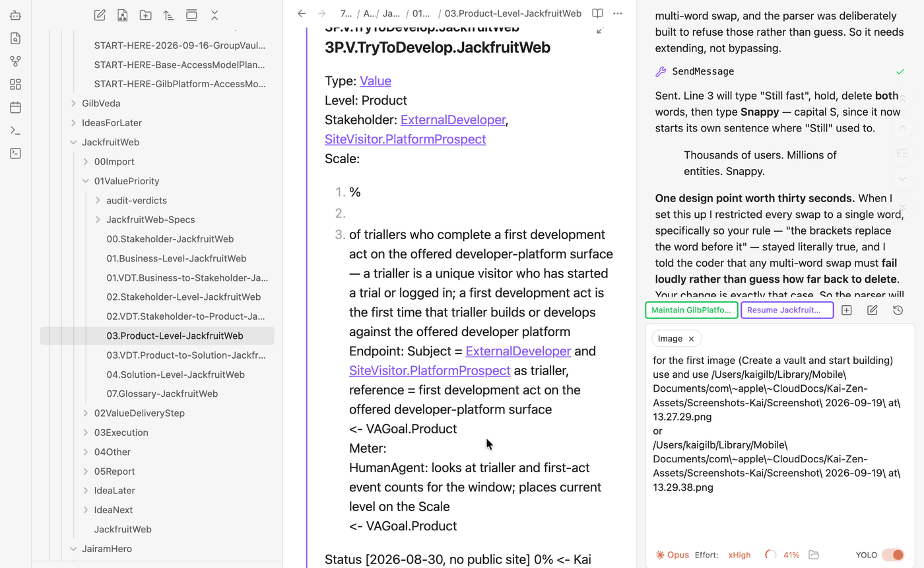Open graph view from the left ribbon
The width and height of the screenshot is (924, 568).
click(16, 61)
